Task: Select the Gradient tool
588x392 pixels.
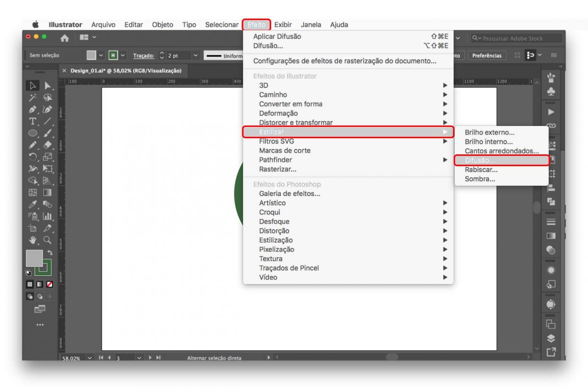Action: point(48,193)
